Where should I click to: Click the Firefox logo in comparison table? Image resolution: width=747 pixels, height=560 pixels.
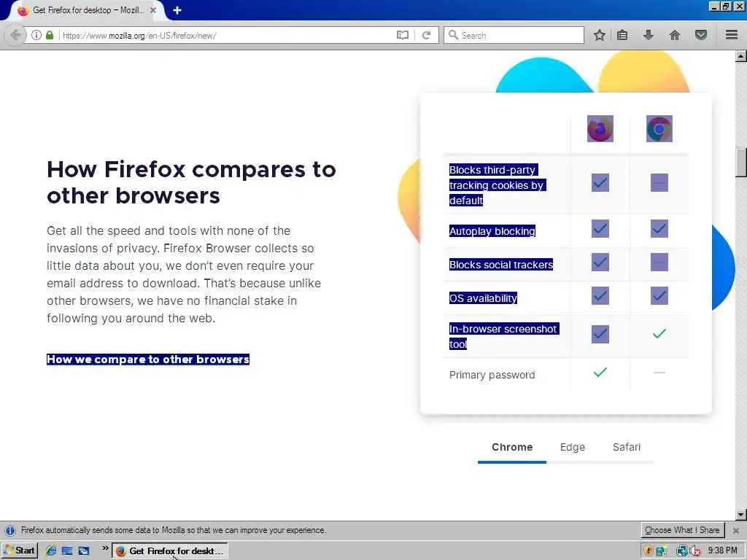coord(600,128)
